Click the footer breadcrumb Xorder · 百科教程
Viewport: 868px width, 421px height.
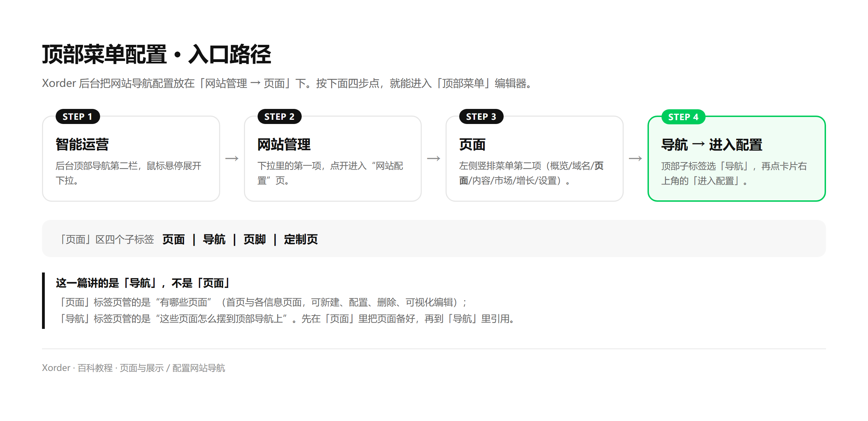133,368
